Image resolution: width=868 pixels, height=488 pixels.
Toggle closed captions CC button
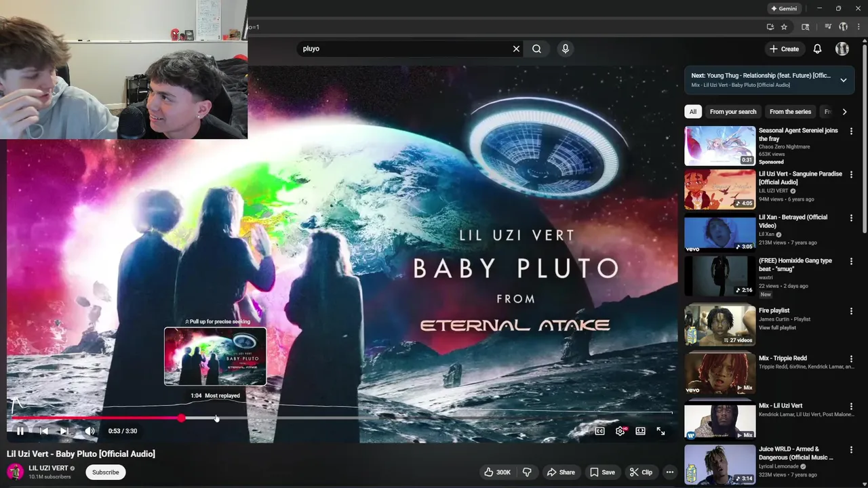[x=600, y=431]
